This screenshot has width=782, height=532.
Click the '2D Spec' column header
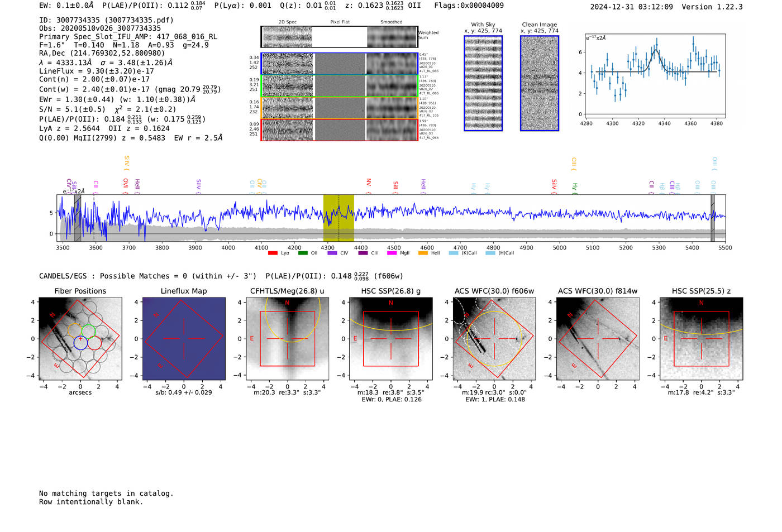[288, 22]
